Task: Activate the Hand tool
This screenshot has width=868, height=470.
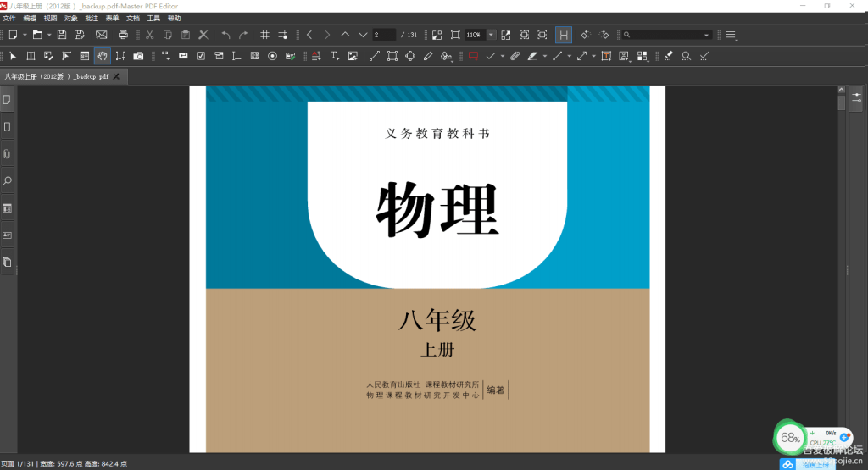Action: click(x=102, y=56)
